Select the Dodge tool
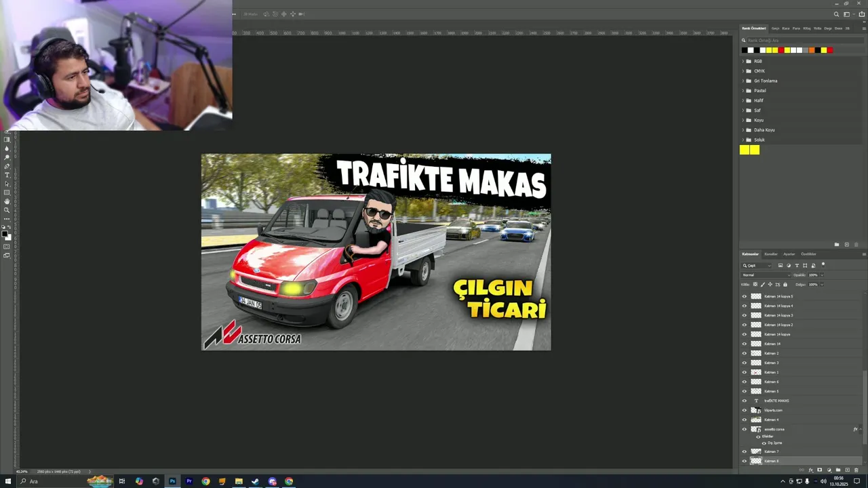Viewport: 868px width, 488px height. [x=7, y=157]
